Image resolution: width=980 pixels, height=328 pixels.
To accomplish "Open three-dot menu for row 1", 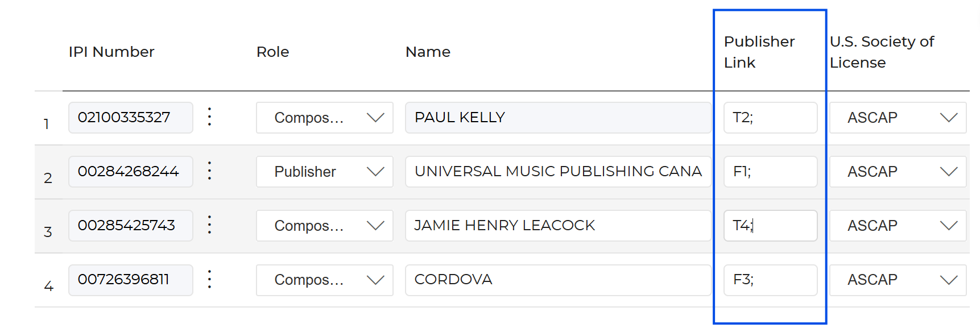I will [209, 117].
